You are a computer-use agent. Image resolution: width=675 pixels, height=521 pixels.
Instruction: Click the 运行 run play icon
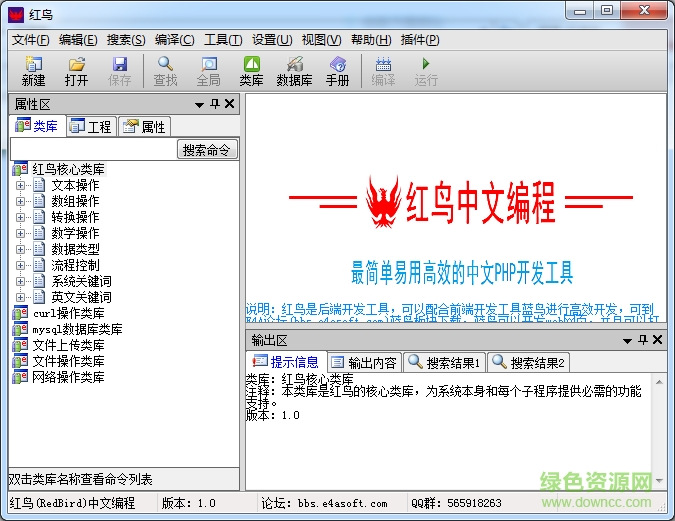click(x=426, y=71)
